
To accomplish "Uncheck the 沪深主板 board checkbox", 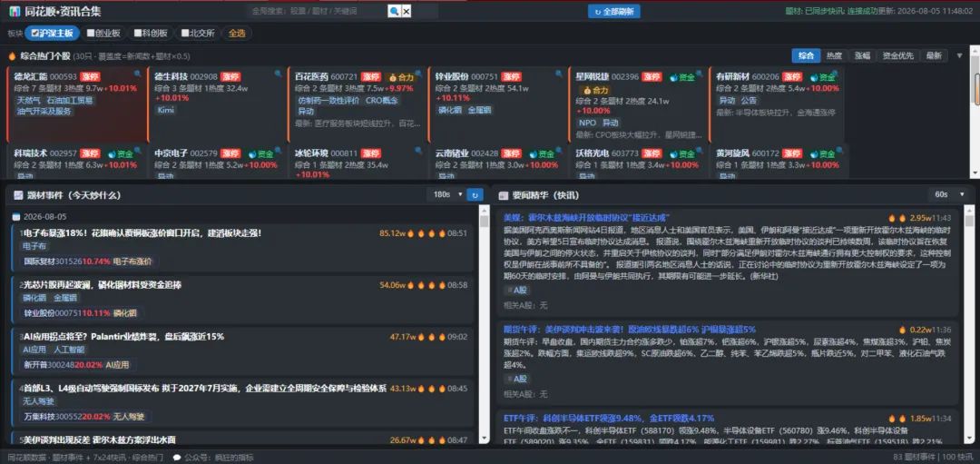I will pyautogui.click(x=35, y=33).
